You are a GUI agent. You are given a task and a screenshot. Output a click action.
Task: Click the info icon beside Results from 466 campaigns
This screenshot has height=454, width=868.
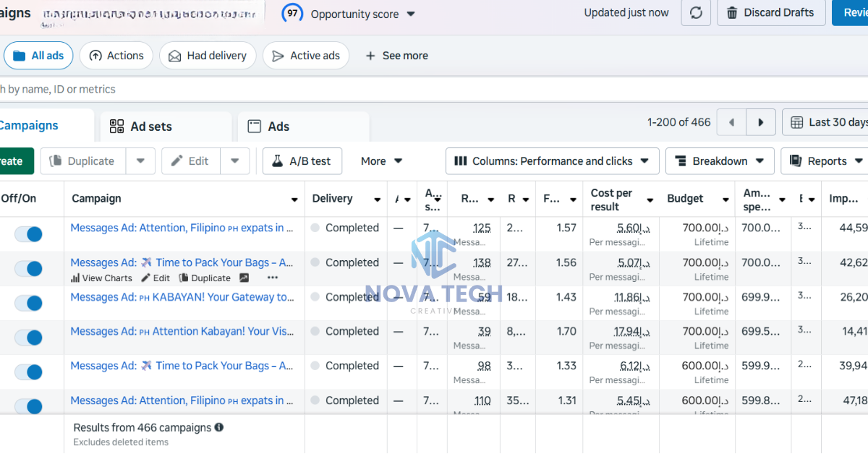point(219,427)
